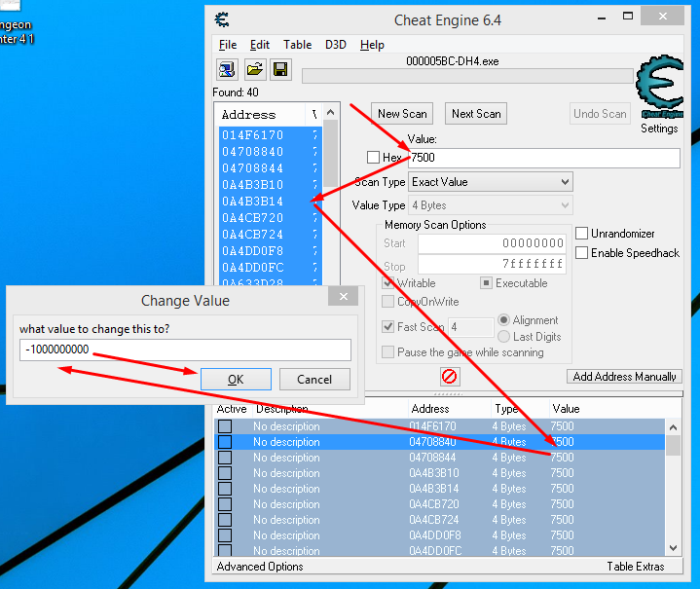The height and width of the screenshot is (589, 700).
Task: Select found address 0A4B3B14
Action: click(270, 201)
